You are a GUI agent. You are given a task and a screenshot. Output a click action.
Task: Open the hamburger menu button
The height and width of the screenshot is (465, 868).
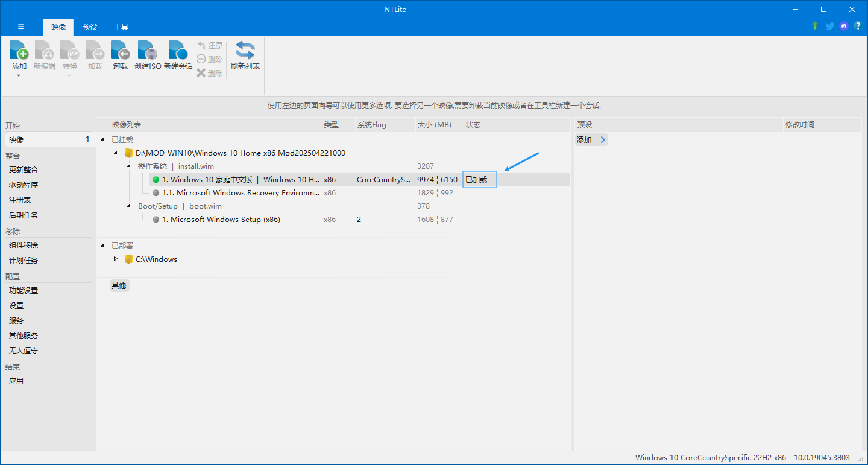click(21, 27)
